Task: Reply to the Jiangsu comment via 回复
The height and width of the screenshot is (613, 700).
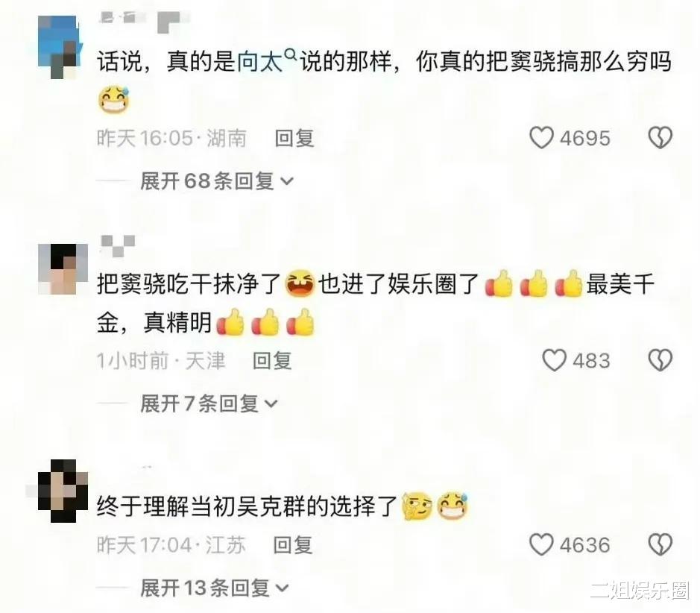Action: 292,545
